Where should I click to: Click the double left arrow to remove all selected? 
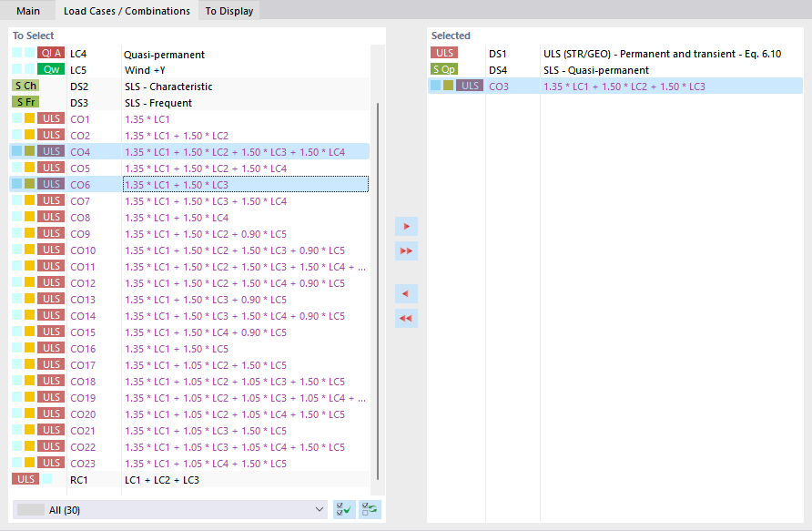(406, 318)
